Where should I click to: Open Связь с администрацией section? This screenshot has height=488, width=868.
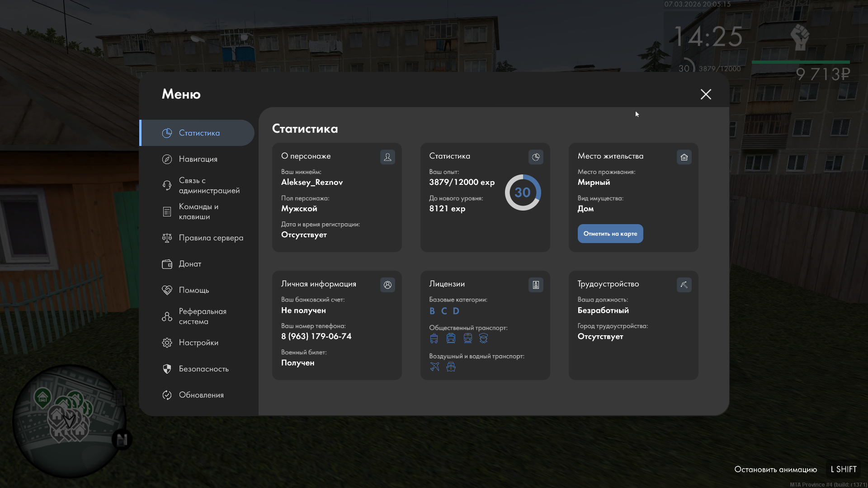(209, 185)
